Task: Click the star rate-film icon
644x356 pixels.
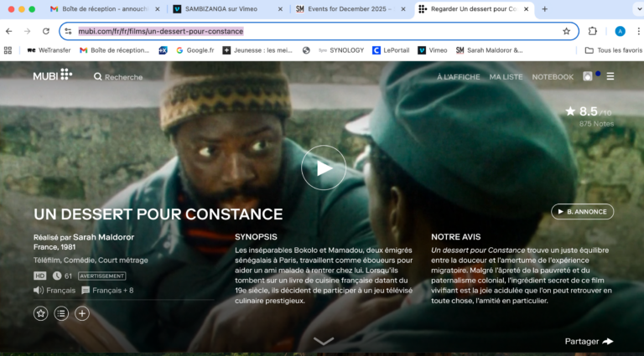Action: tap(40, 313)
